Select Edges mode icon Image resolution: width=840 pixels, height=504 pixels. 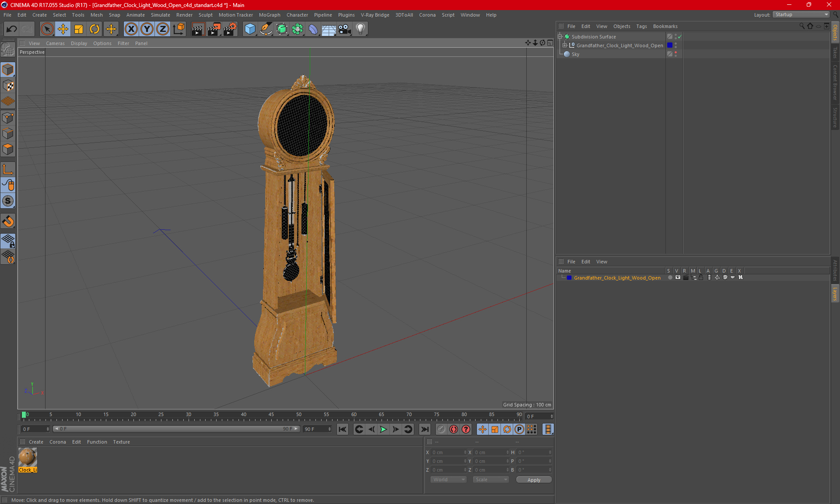point(8,133)
